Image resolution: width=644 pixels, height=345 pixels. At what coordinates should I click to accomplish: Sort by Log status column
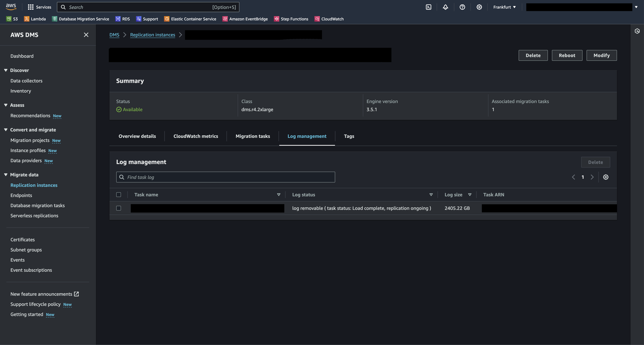[x=431, y=195]
